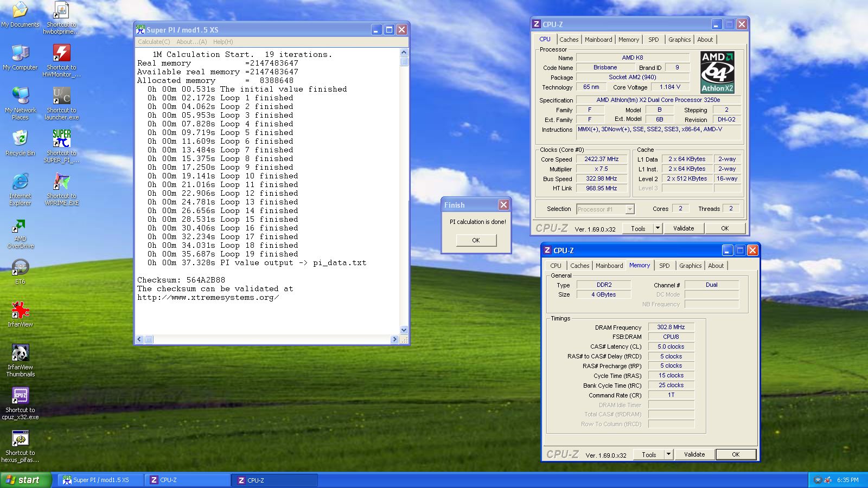The width and height of the screenshot is (868, 488).
Task: Click OK in Memory CPU-Z window
Action: point(736,454)
